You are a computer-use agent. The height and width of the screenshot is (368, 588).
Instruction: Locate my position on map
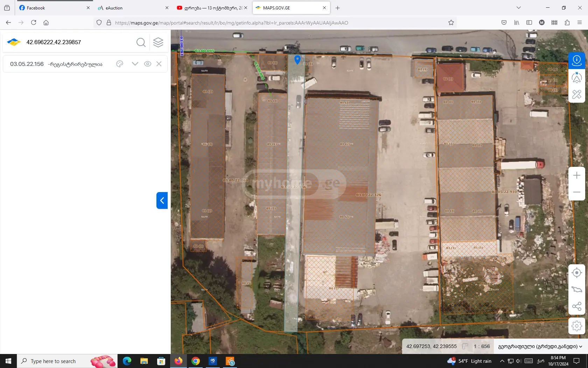coord(577,273)
